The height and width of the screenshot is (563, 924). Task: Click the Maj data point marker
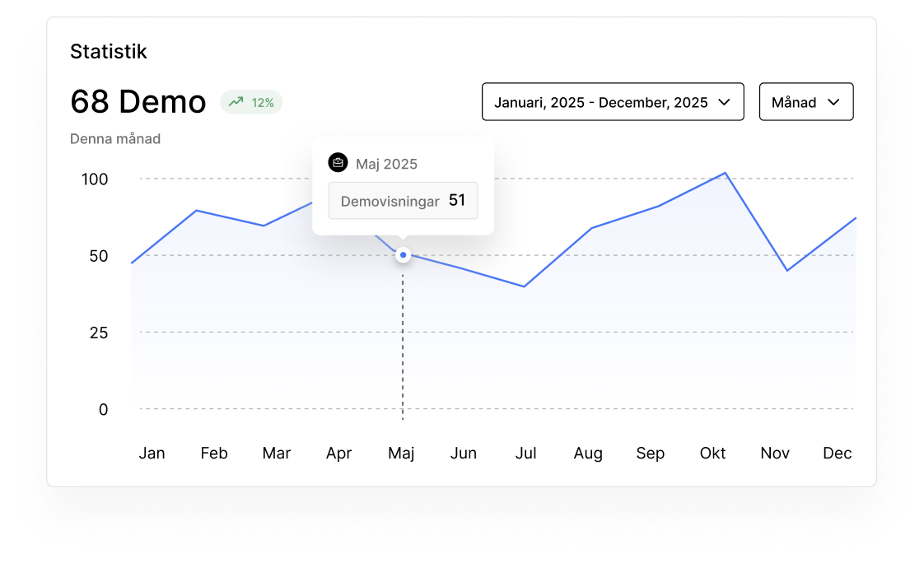point(403,255)
